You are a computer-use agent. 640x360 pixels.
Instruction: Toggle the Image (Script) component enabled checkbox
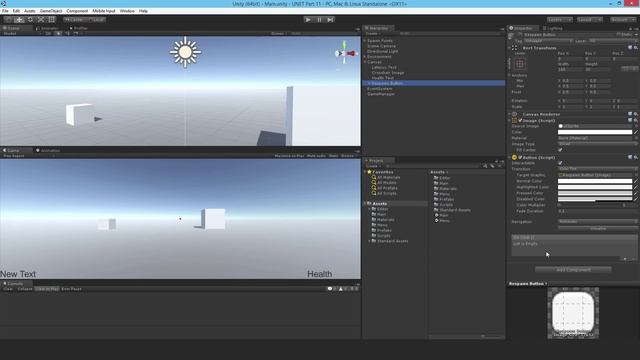coord(520,120)
